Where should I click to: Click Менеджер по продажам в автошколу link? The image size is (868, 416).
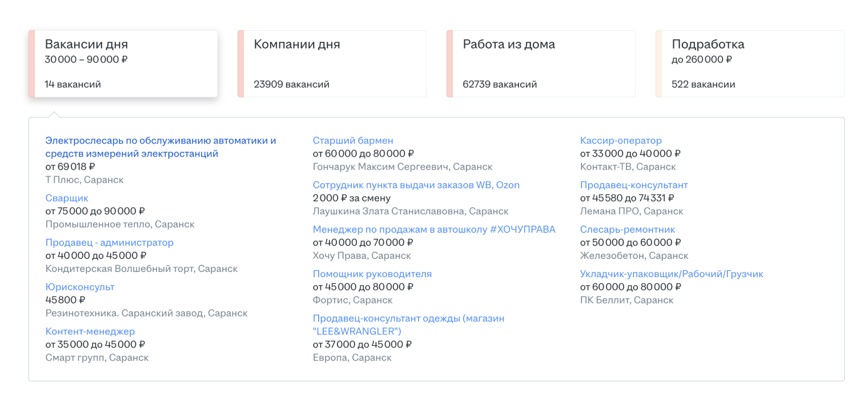pos(434,230)
